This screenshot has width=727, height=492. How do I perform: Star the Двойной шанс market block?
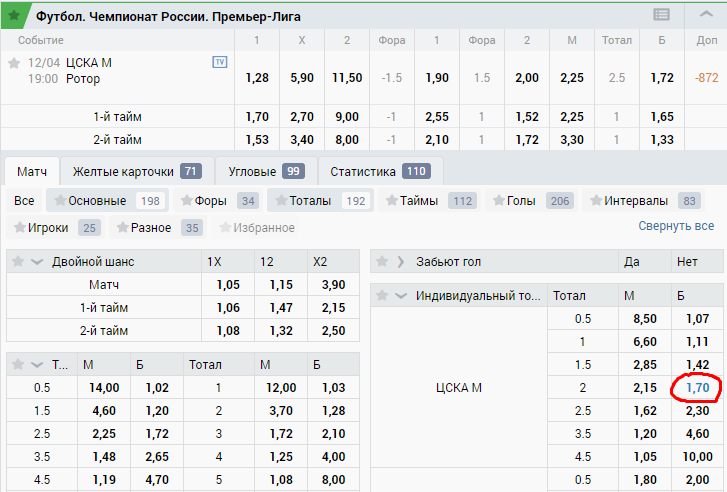pyautogui.click(x=18, y=262)
